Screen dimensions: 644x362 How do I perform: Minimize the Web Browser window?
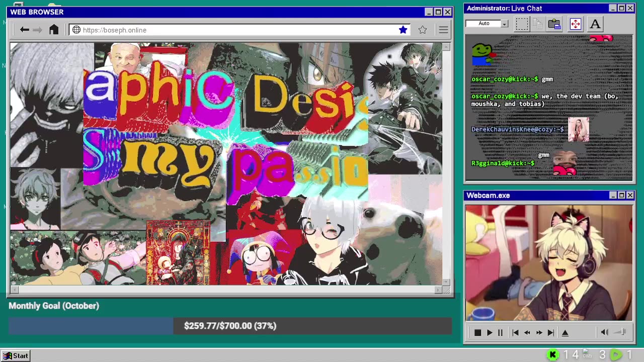click(x=429, y=12)
